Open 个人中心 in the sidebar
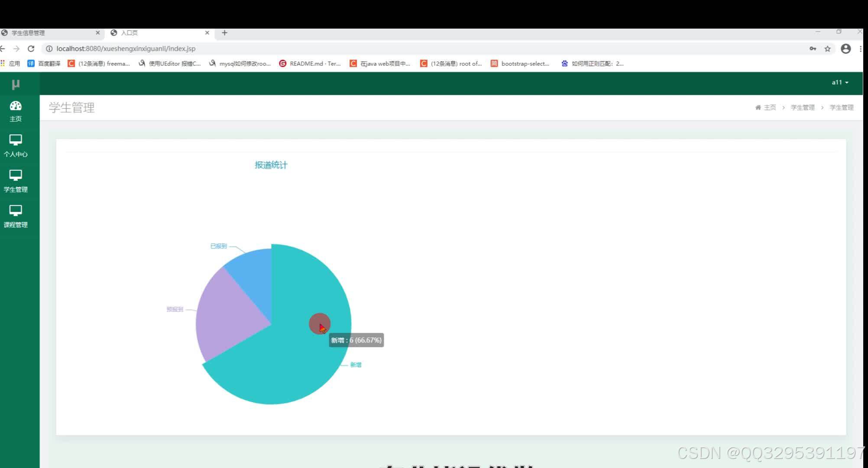 (16, 146)
